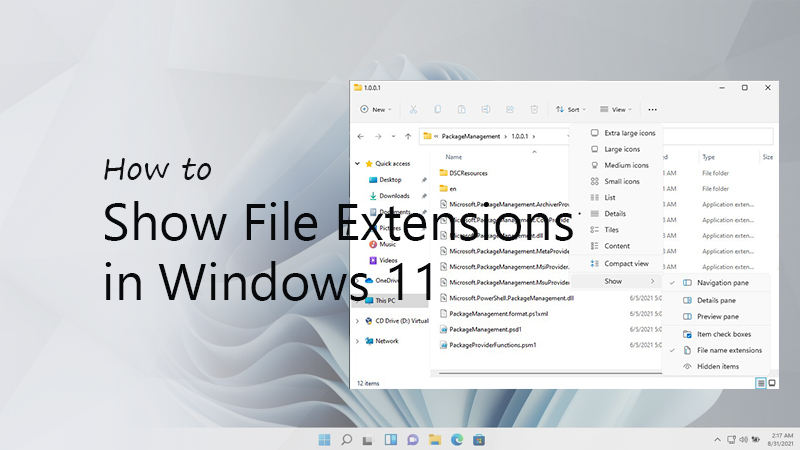Open Downloads in the navigation pane
The height and width of the screenshot is (450, 800).
[x=394, y=195]
